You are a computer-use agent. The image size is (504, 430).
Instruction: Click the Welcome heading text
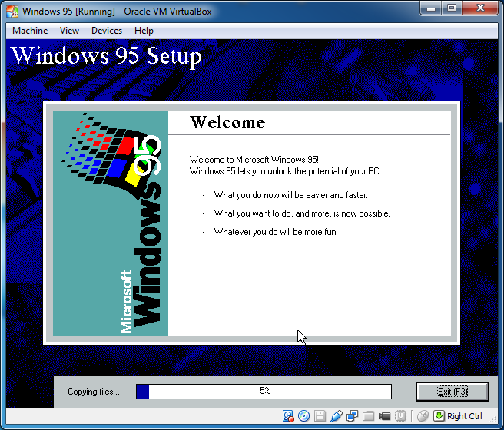227,122
